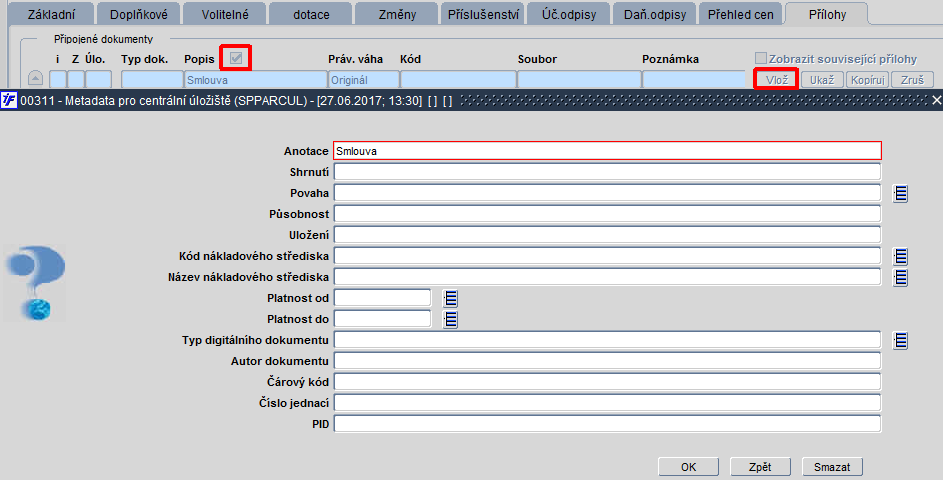Click the question mark help image
Image resolution: width=943 pixels, height=480 pixels.
click(36, 282)
